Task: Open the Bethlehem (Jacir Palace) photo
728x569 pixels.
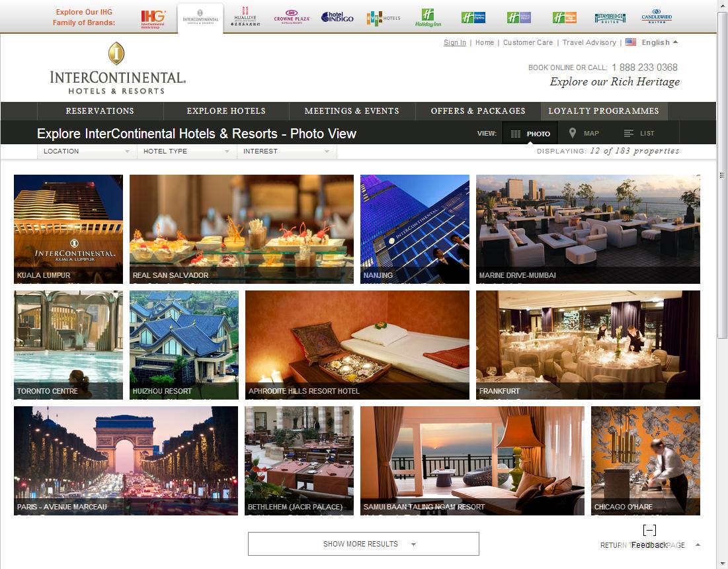Action: pos(299,460)
